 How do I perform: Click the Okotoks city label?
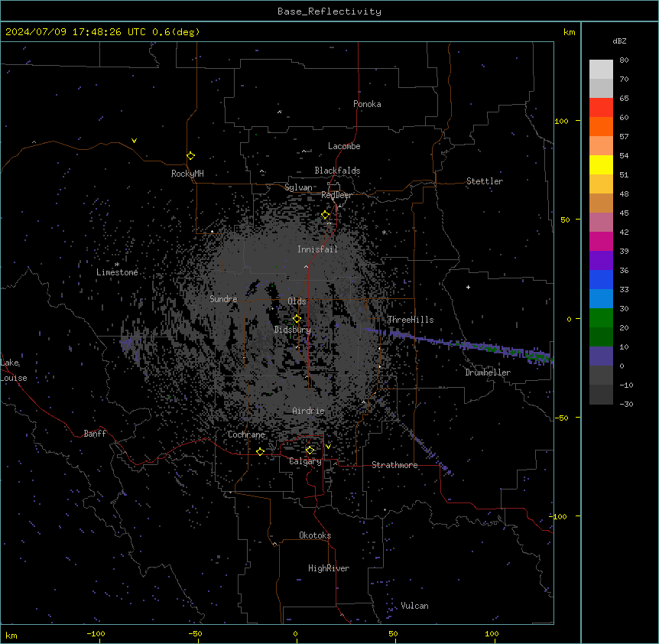pos(315,535)
